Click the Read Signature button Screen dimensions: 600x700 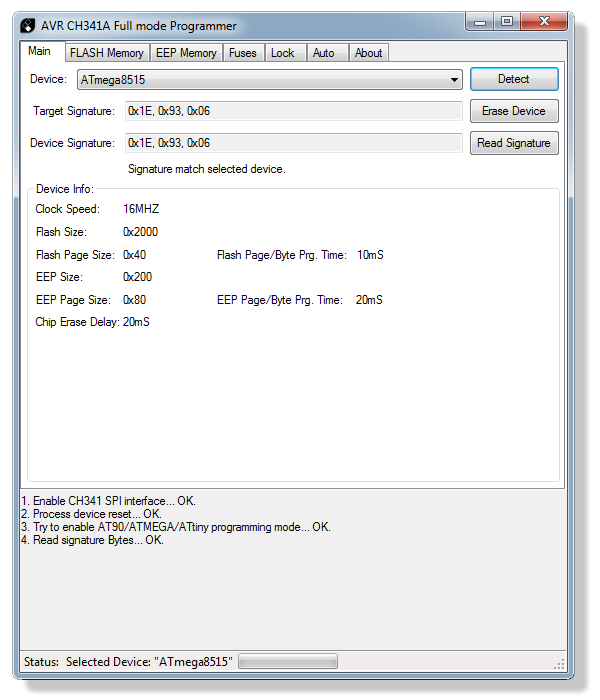click(514, 143)
